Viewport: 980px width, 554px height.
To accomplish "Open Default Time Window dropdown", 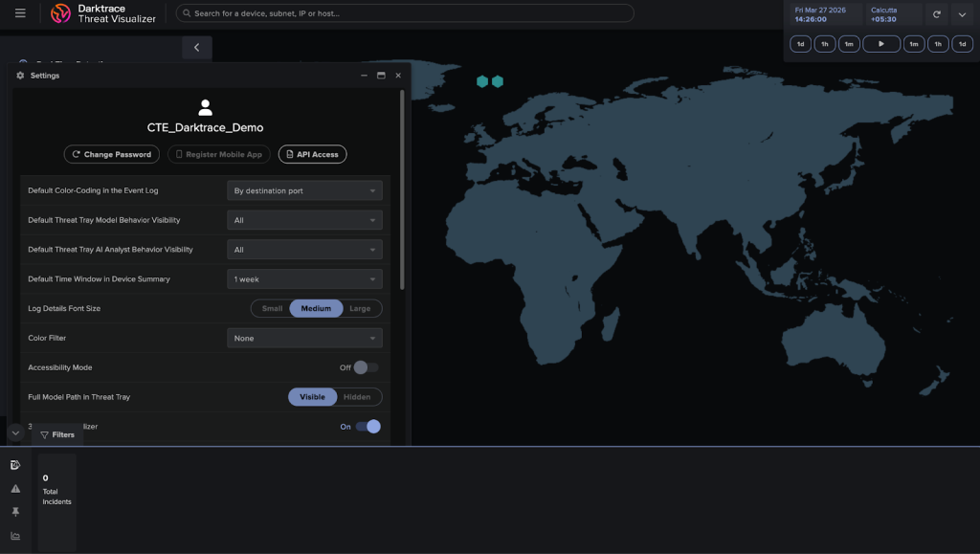I will 304,279.
